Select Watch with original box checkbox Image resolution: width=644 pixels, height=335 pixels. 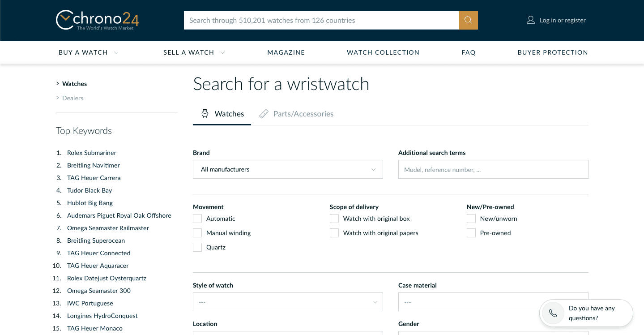pyautogui.click(x=334, y=219)
